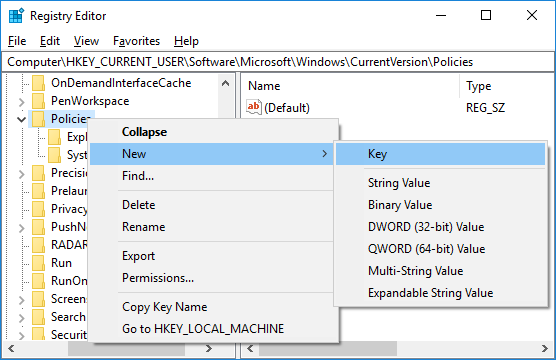Click the Policies folder icon
The height and width of the screenshot is (360, 556).
(38, 119)
